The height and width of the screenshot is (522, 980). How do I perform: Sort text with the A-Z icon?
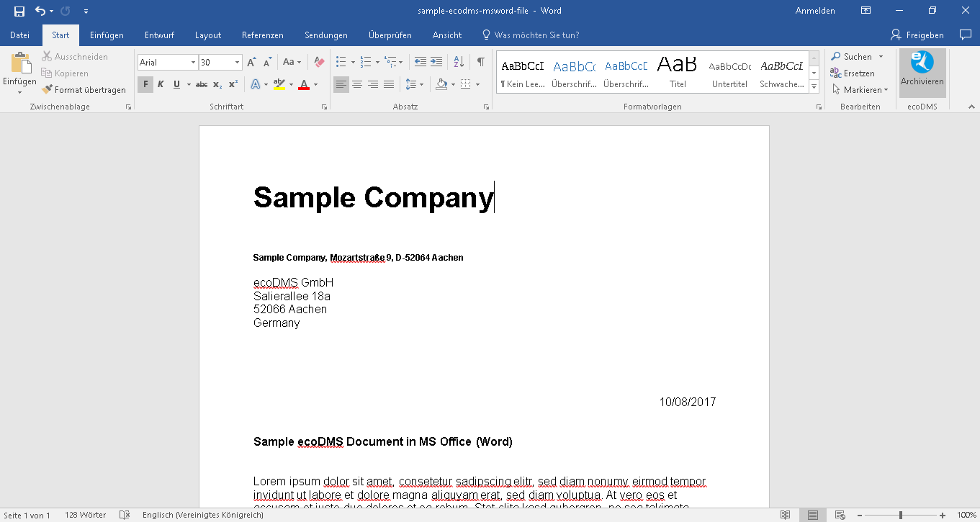457,63
